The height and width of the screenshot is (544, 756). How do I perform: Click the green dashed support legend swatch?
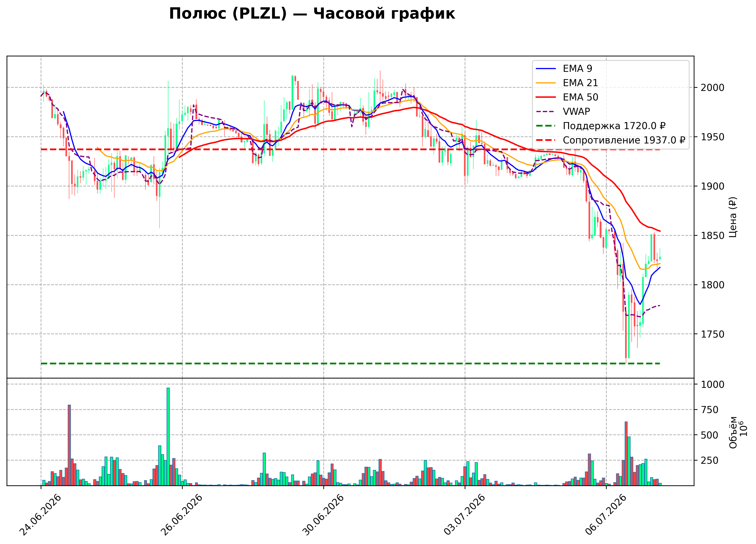pyautogui.click(x=546, y=126)
